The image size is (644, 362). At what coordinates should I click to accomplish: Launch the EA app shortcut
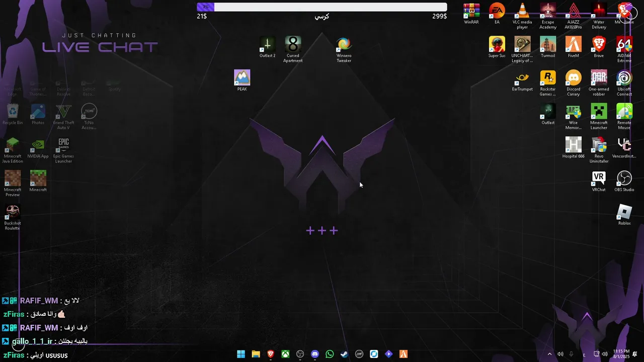497,14
